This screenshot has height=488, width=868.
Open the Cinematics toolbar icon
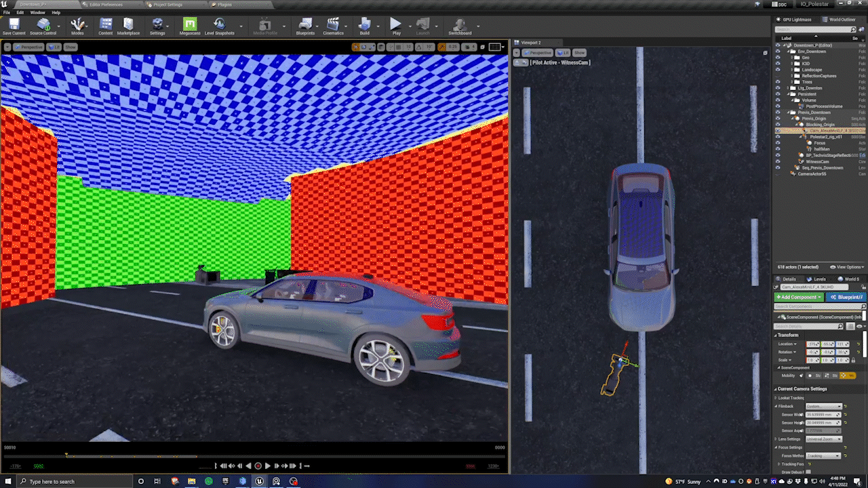(x=333, y=27)
